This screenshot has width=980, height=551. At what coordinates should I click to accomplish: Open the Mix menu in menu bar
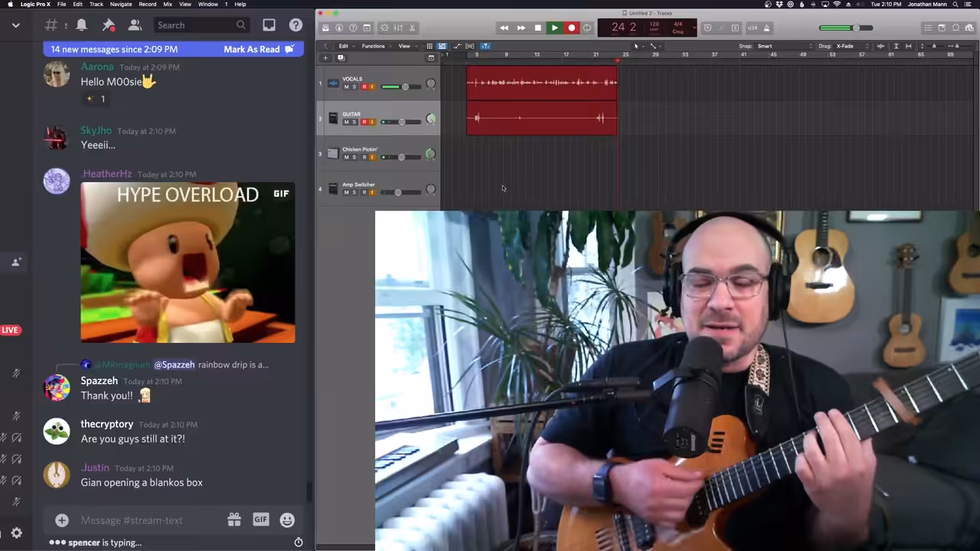tap(168, 4)
